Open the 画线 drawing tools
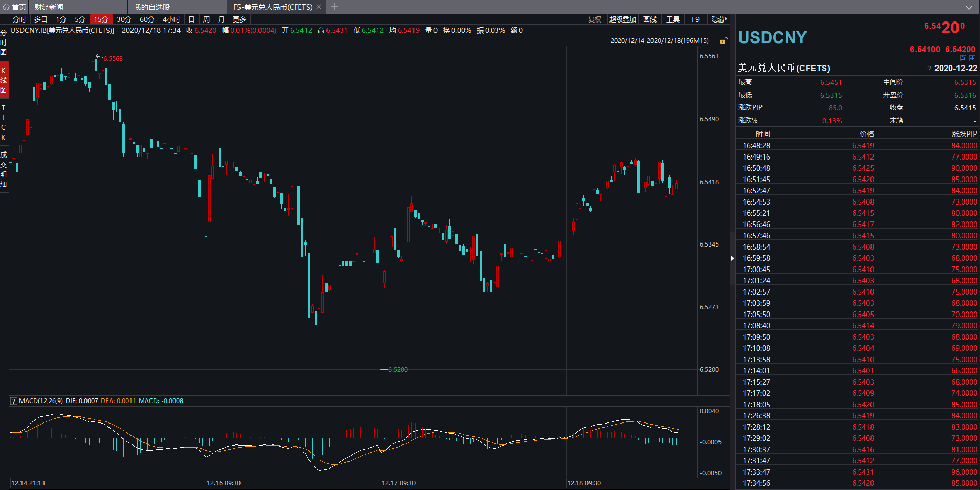This screenshot has width=980, height=490. click(650, 19)
